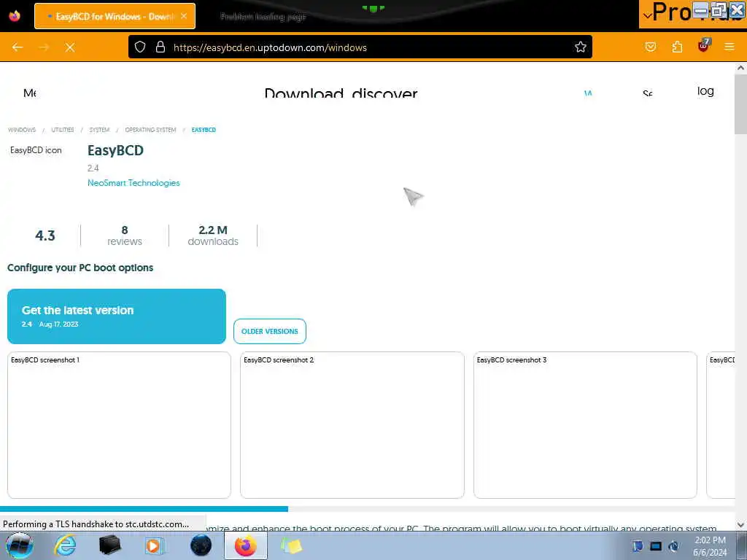The width and height of the screenshot is (747, 560).
Task: Launch Windows Media Player from the taskbar
Action: tap(155, 545)
